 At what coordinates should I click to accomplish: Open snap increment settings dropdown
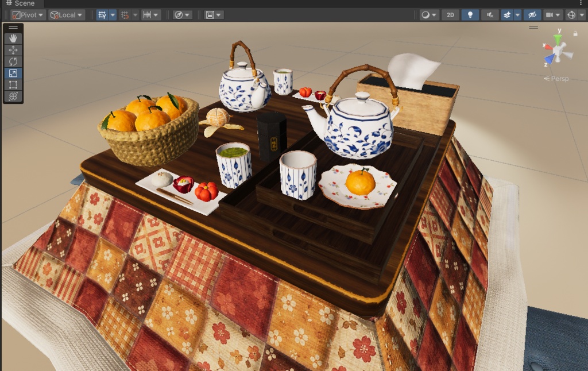tap(151, 15)
